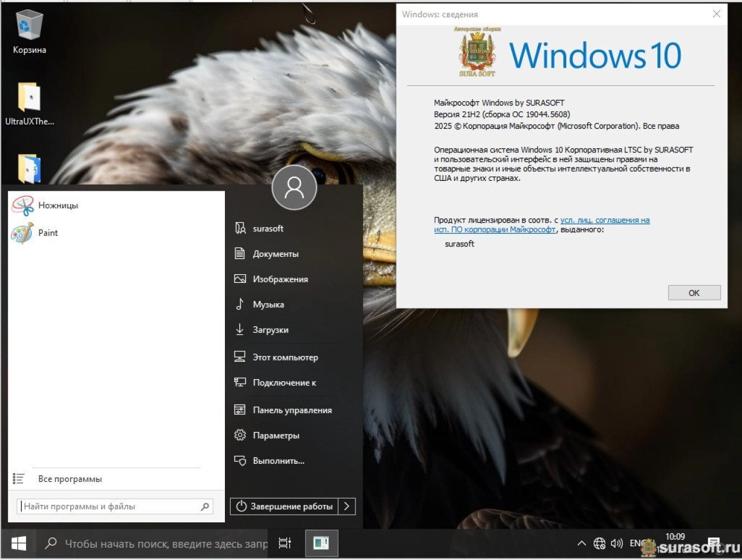Select the winver app on taskbar

321,544
